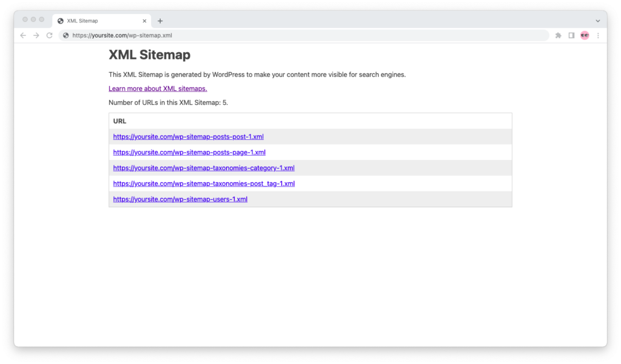Select the XML Sitemap tab

(x=102, y=21)
